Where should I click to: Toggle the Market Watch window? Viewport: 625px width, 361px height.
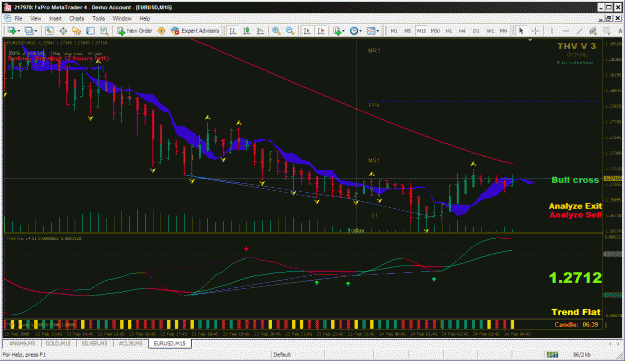point(49,31)
